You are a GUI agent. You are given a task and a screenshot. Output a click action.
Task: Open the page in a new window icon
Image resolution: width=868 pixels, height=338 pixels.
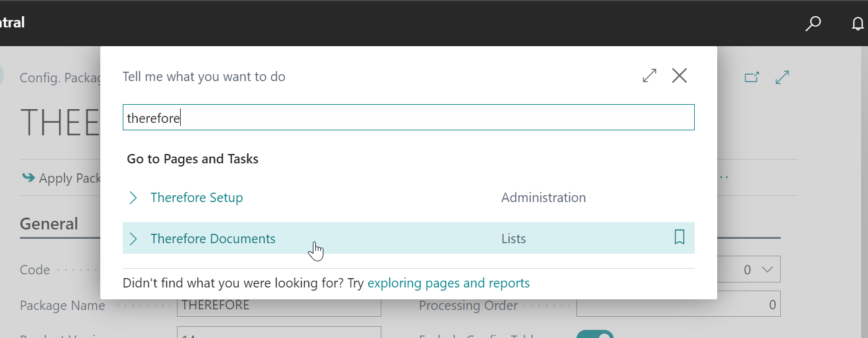(752, 77)
